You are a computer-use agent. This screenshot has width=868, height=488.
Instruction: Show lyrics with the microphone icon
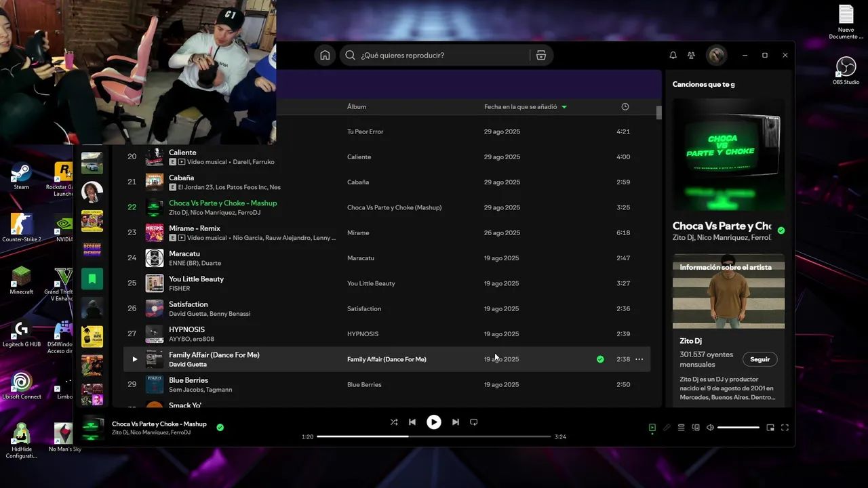point(667,428)
